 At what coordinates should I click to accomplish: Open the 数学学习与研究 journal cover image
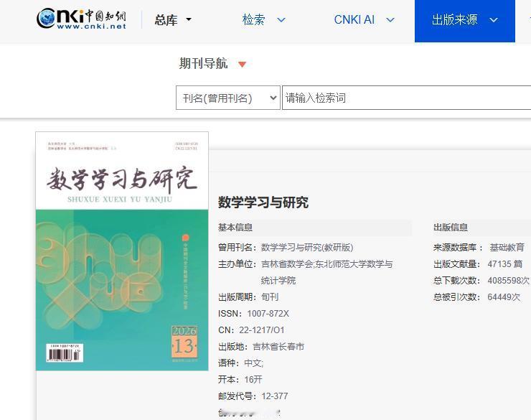click(x=122, y=251)
